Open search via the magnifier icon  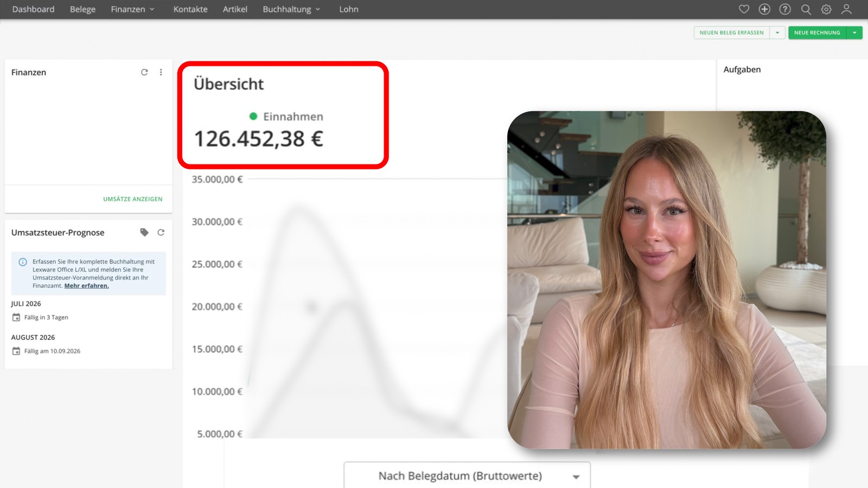click(806, 9)
